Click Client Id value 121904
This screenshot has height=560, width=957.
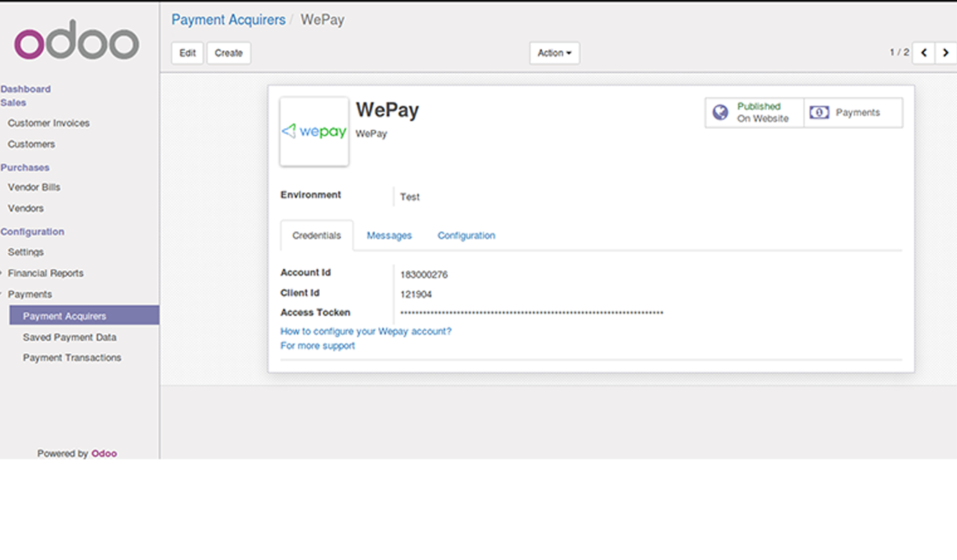pos(416,294)
